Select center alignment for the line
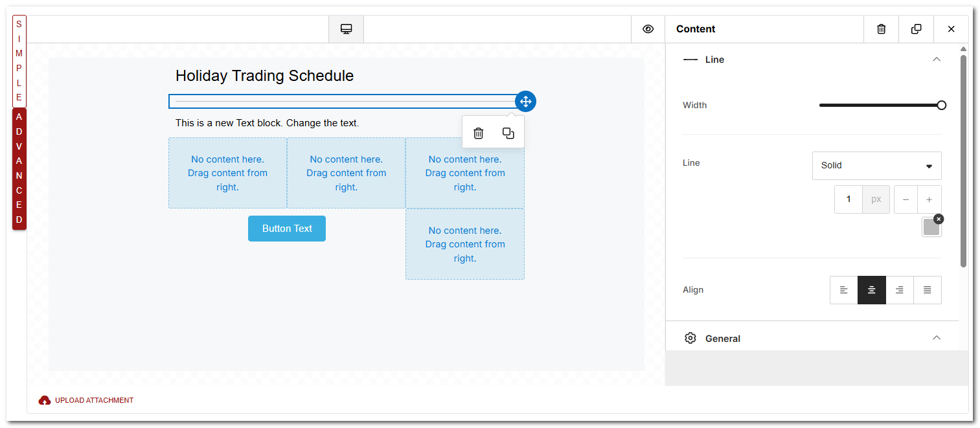 click(872, 290)
